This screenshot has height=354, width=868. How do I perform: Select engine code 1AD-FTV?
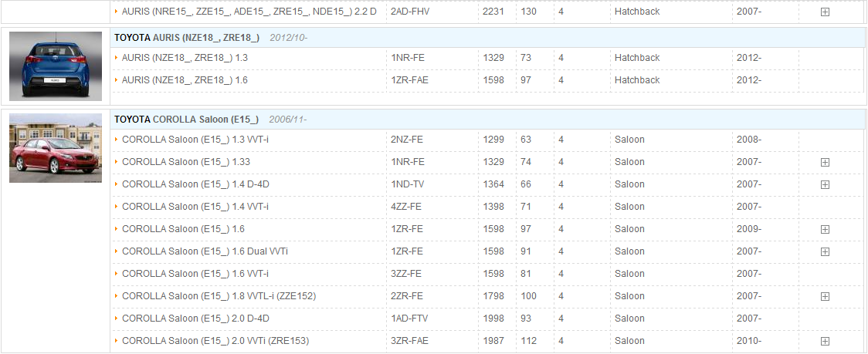(x=409, y=319)
